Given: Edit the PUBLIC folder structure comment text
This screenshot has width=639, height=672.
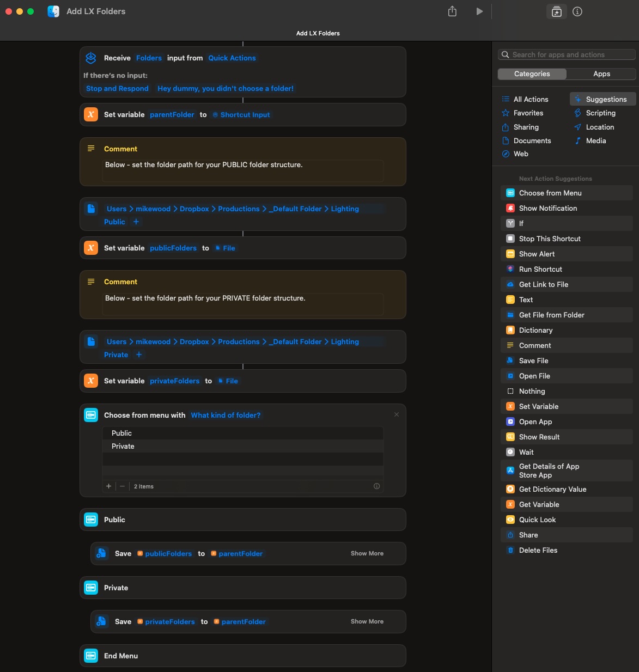Looking at the screenshot, I should pyautogui.click(x=243, y=170).
